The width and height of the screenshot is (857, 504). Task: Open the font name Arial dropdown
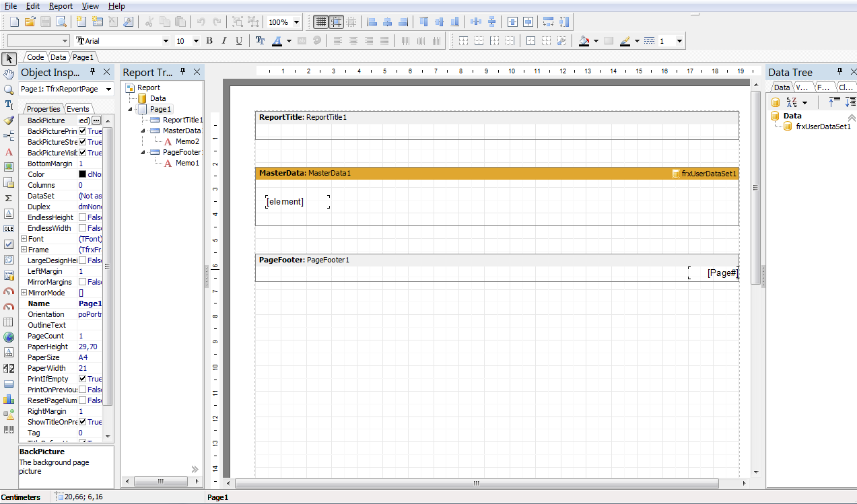pyautogui.click(x=166, y=41)
